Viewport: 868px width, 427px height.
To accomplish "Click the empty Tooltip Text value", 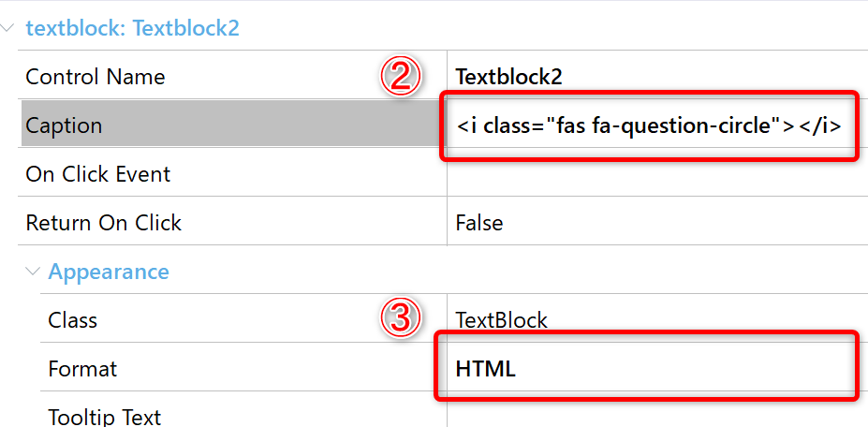I will tap(657, 410).
